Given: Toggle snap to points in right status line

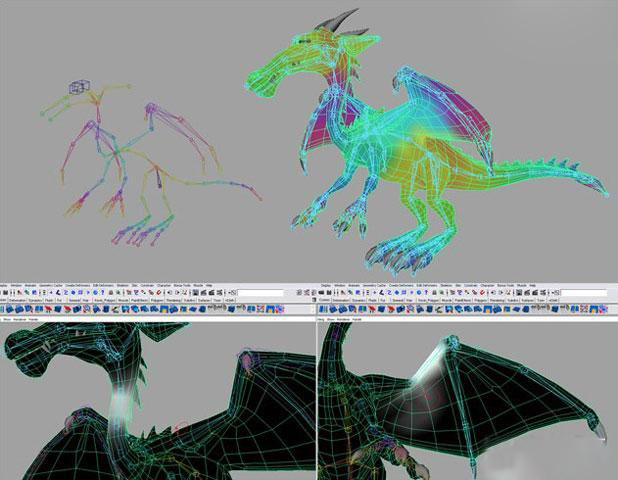Looking at the screenshot, I should click(467, 292).
